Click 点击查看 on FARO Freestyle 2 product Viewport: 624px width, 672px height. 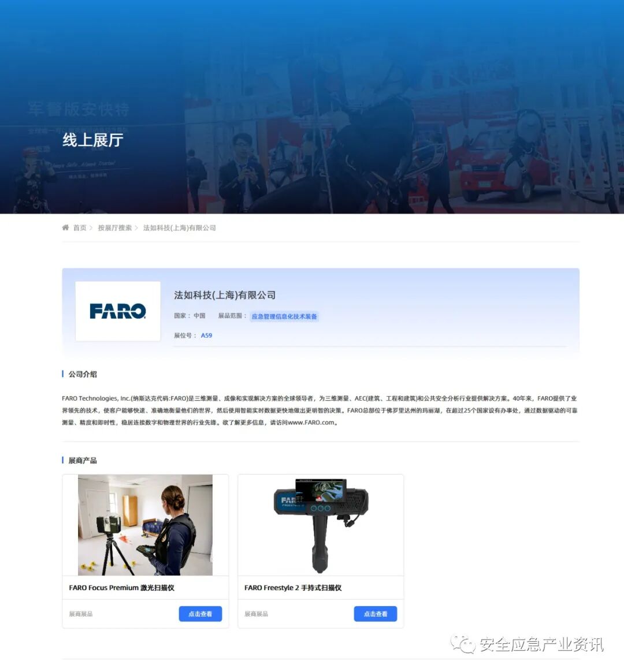coord(376,614)
